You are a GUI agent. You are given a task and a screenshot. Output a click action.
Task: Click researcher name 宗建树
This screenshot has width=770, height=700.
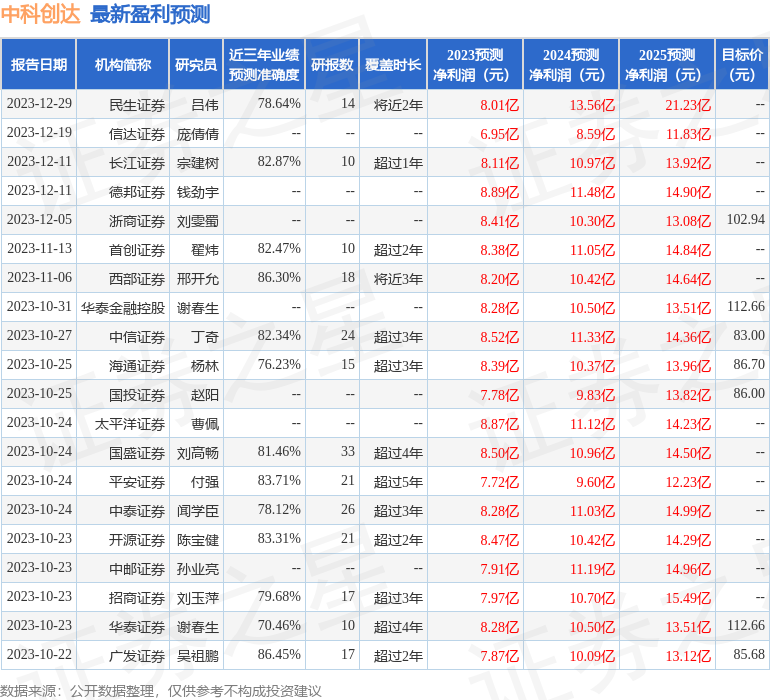(x=198, y=163)
